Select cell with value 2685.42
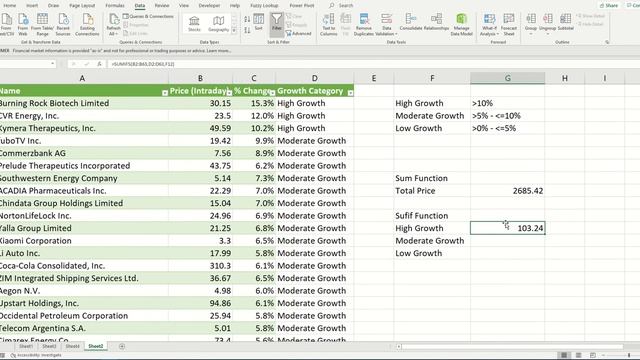Screen dimensions: 640x360 point(507,191)
